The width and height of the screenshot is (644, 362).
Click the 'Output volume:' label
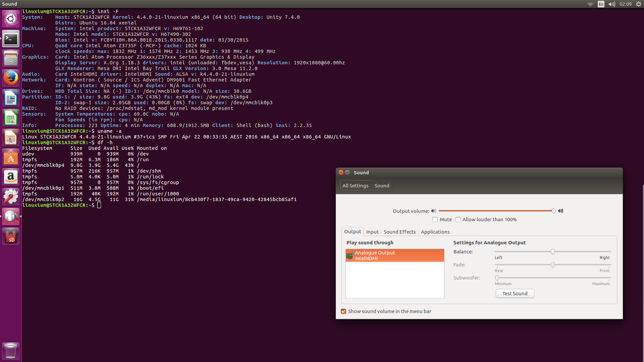point(411,211)
